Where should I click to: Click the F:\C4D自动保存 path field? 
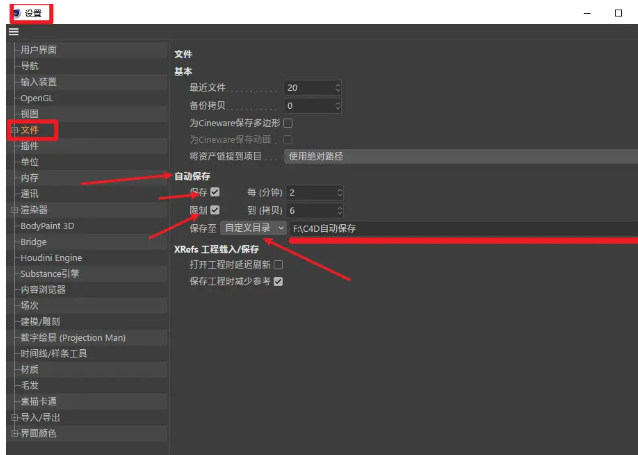coord(463,228)
